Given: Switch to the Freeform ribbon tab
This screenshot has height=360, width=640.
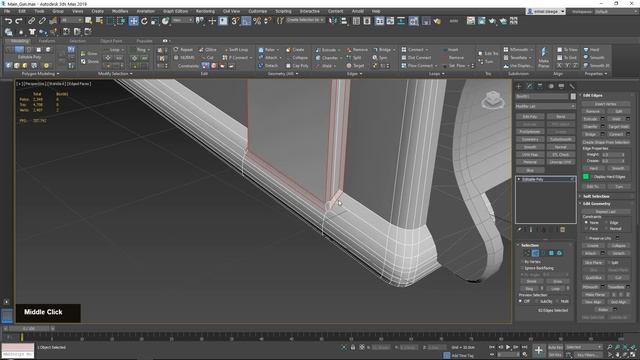Looking at the screenshot, I should (x=47, y=41).
